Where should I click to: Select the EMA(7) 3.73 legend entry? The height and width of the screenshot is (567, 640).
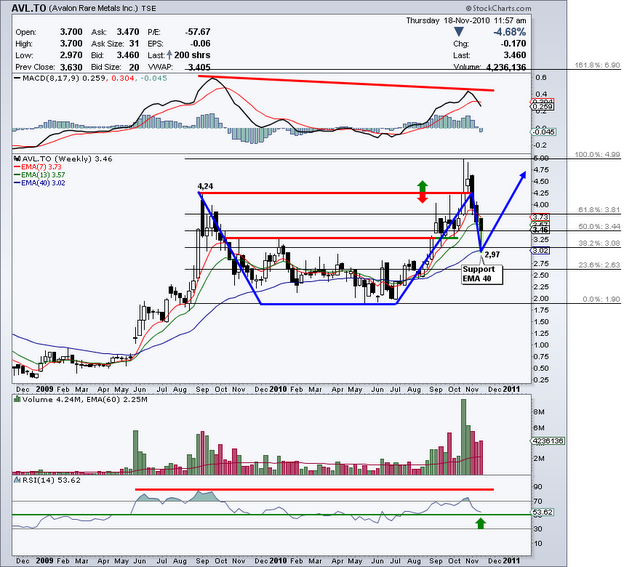[x=38, y=167]
